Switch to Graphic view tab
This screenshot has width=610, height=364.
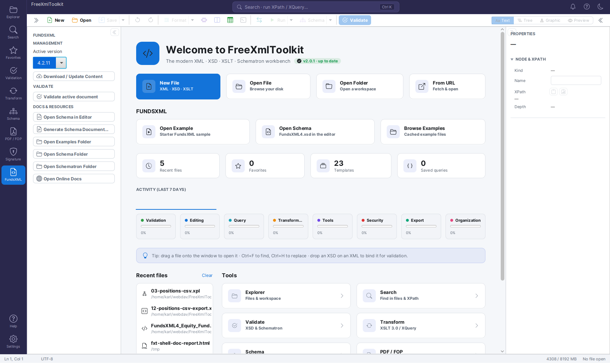[550, 20]
